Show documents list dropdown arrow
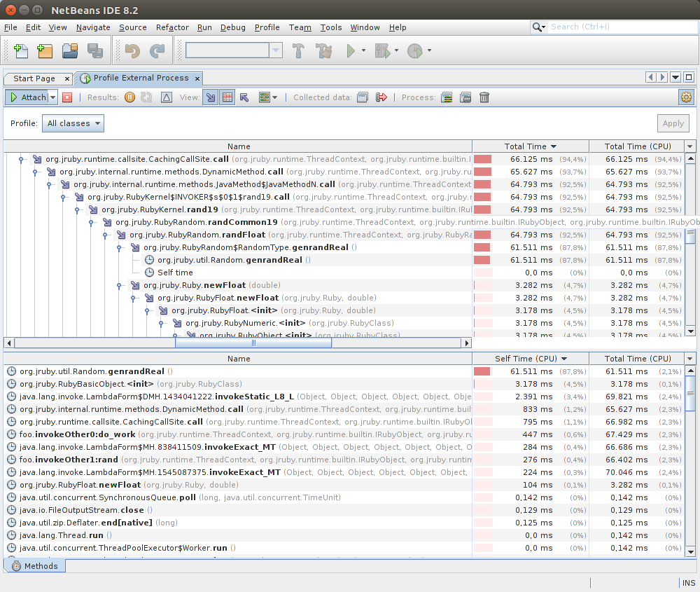Image resolution: width=700 pixels, height=592 pixels. pyautogui.click(x=675, y=77)
